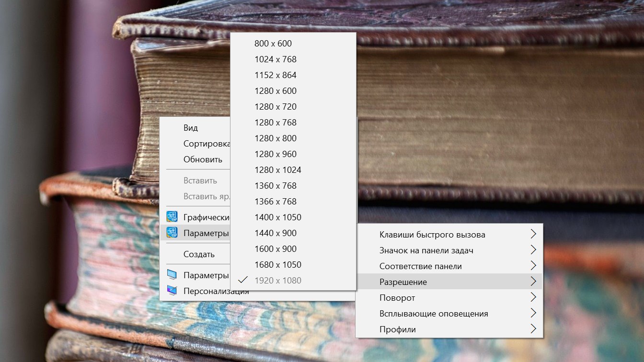Select Обновить to refresh the desktop
Screen dimensions: 644x362
coord(203,159)
